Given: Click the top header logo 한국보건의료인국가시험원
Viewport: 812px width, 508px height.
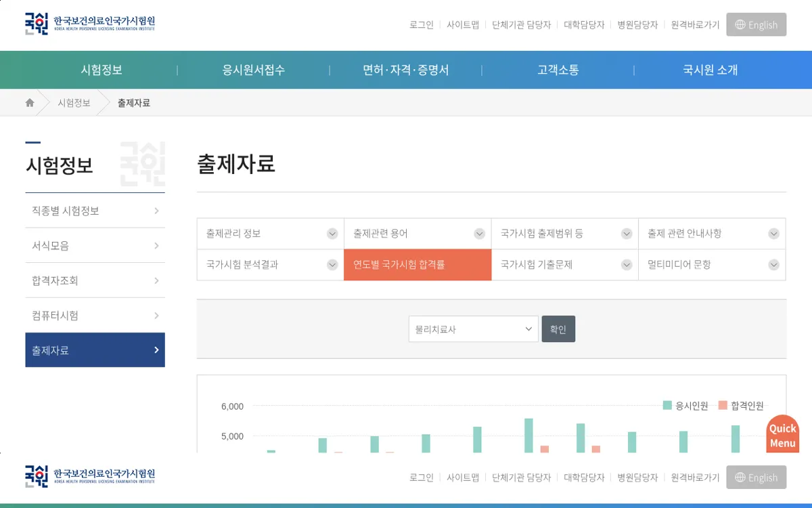Looking at the screenshot, I should (90, 24).
